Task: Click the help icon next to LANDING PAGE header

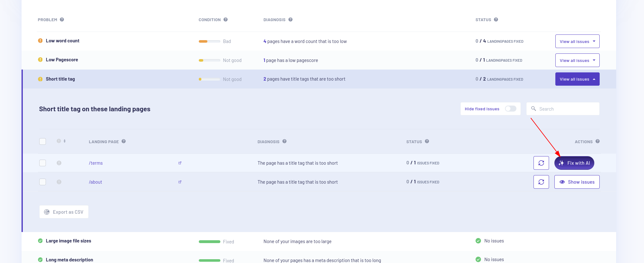Action: [x=124, y=141]
